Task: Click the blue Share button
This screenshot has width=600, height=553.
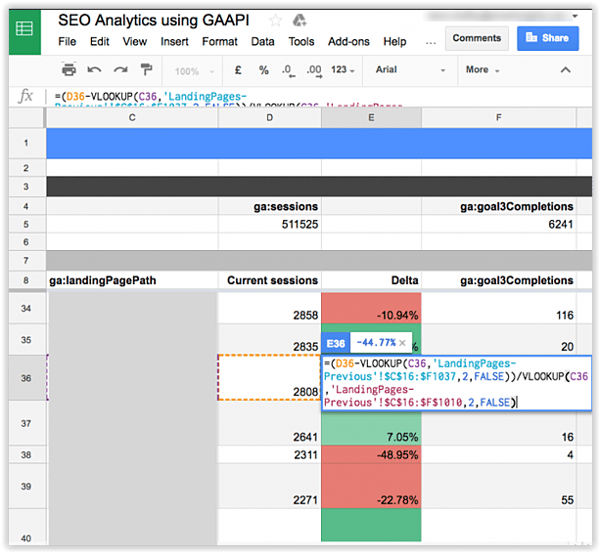Action: point(548,38)
